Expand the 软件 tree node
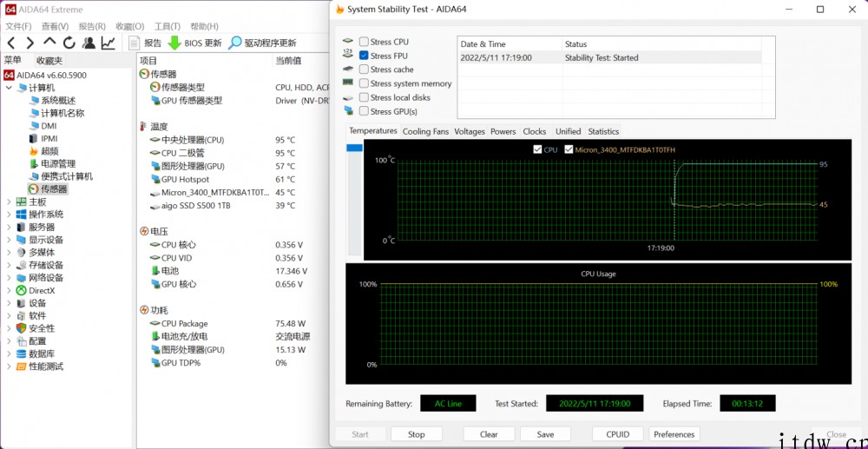Image resolution: width=868 pixels, height=449 pixels. pyautogui.click(x=9, y=315)
